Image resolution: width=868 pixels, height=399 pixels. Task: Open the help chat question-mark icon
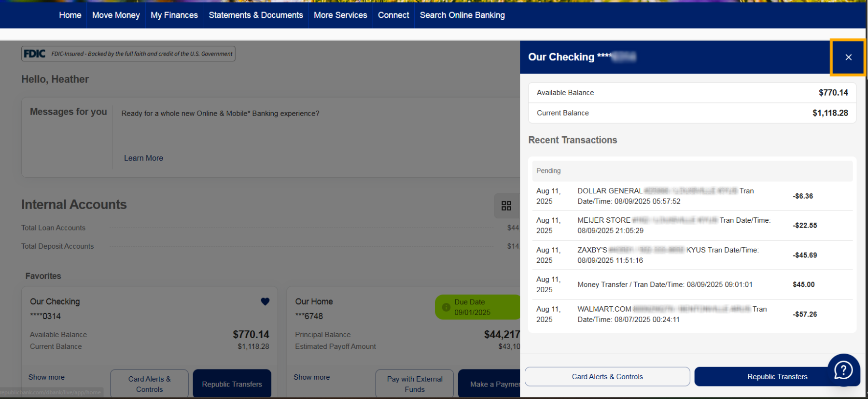pos(843,370)
